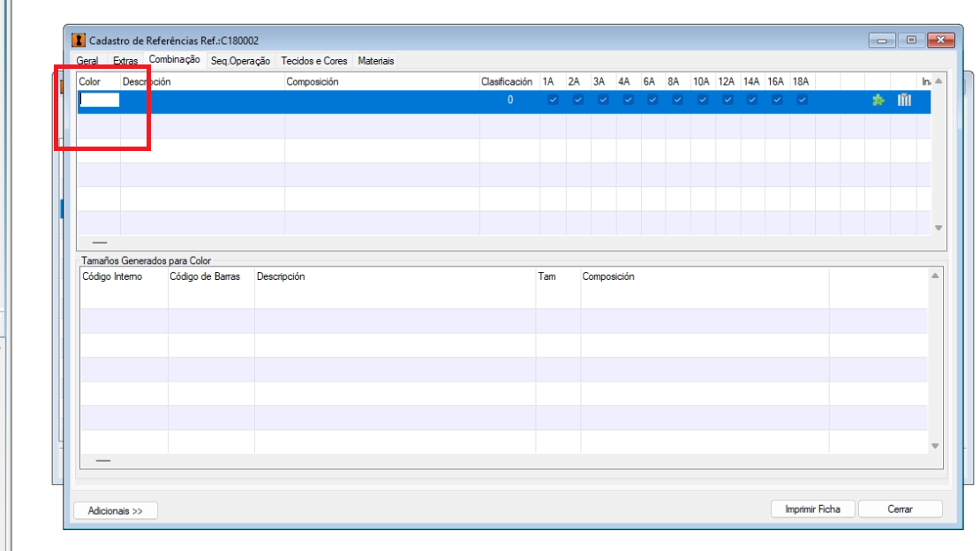Switch to the Materiais tab
The image size is (980, 551).
[x=375, y=61]
